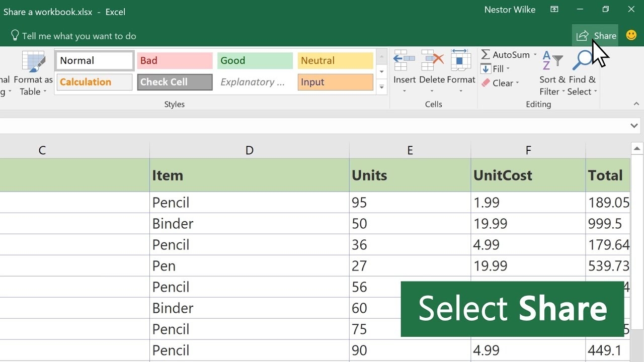This screenshot has width=644, height=362.
Task: Collapse the ribbon with the chevron
Action: coord(636,104)
